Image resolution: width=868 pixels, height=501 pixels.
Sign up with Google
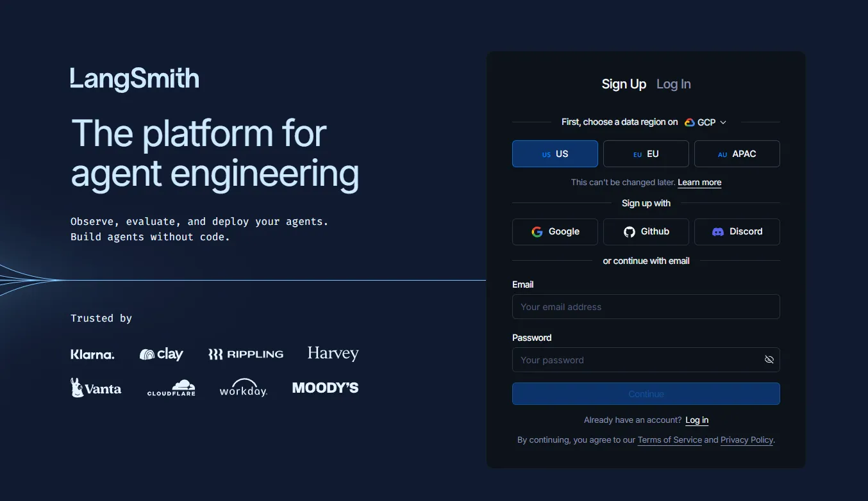click(x=555, y=232)
